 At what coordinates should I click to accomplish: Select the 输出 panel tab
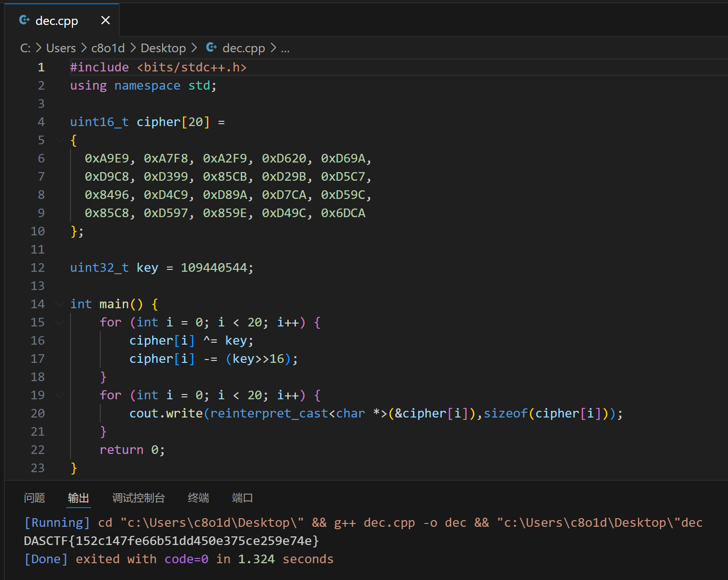tap(78, 498)
